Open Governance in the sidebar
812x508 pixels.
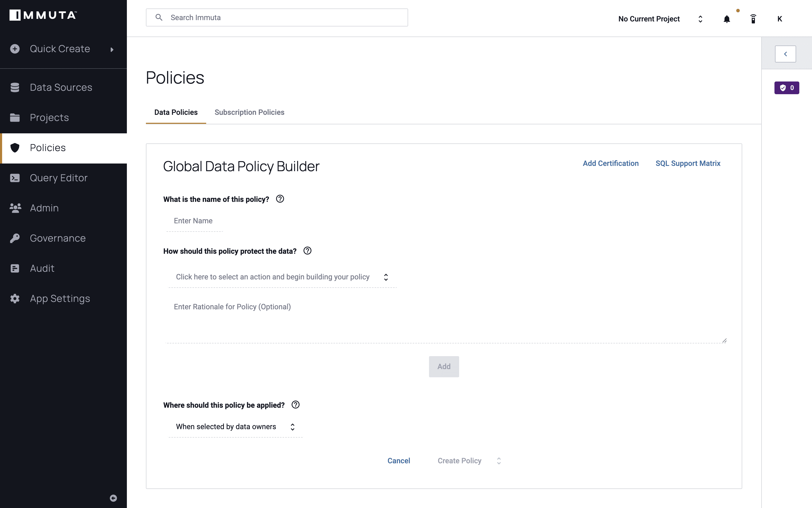click(x=63, y=238)
